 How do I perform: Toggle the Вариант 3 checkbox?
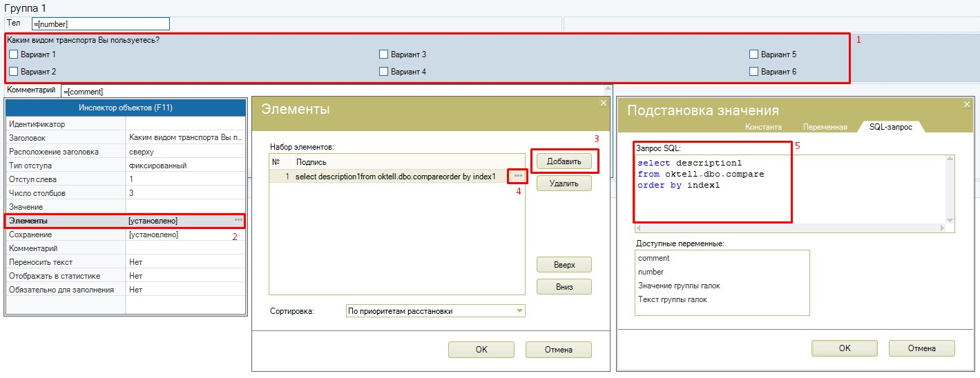tap(384, 54)
